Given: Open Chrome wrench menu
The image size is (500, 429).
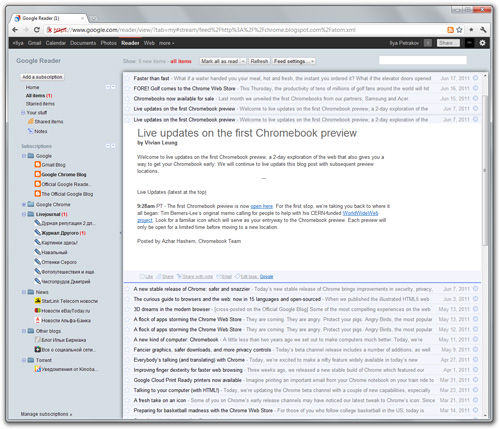Looking at the screenshot, I should point(483,30).
